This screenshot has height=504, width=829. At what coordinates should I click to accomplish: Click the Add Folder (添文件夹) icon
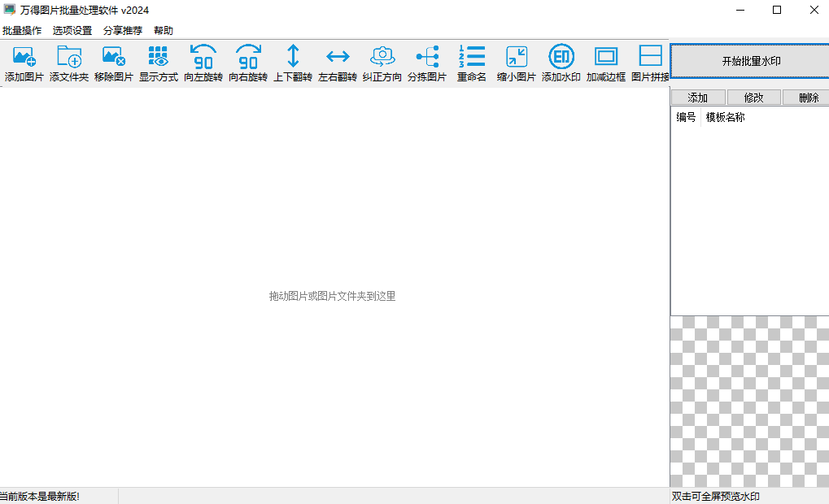pos(69,63)
